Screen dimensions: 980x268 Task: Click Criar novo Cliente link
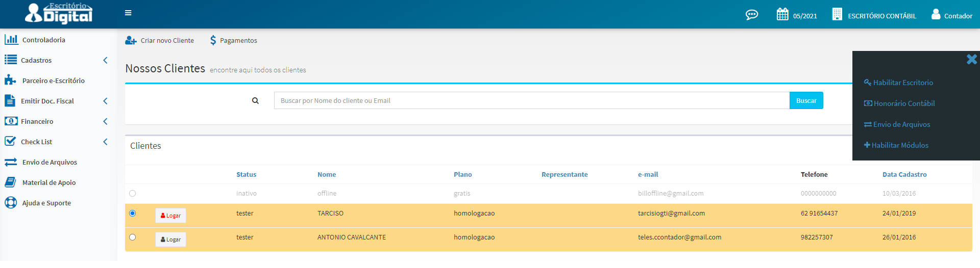pos(167,40)
